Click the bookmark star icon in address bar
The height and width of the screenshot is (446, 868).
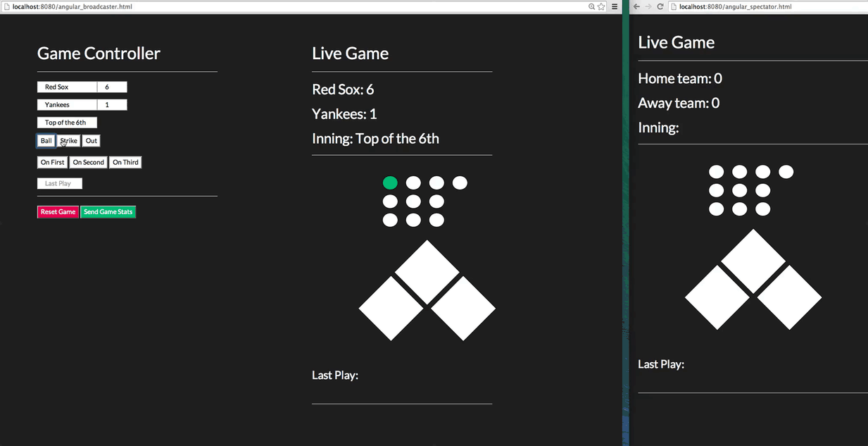[601, 6]
